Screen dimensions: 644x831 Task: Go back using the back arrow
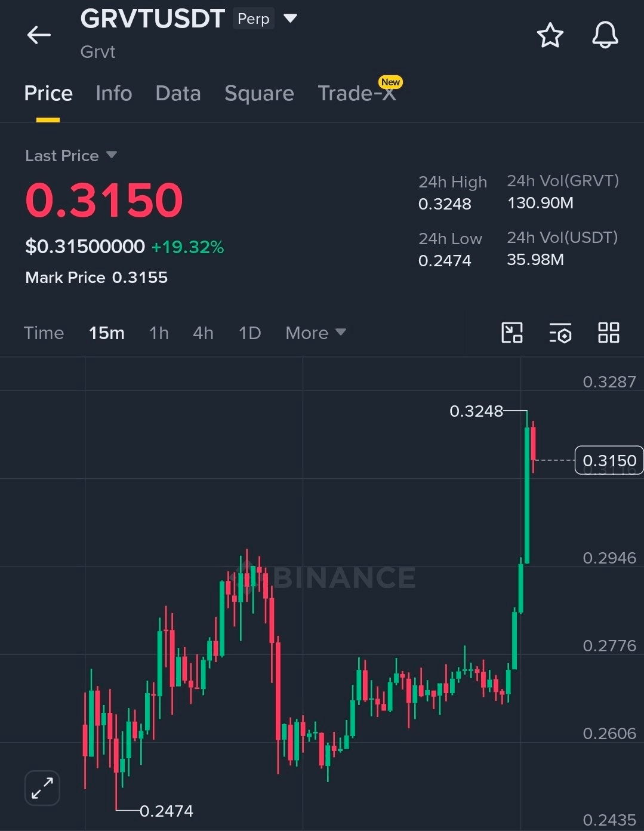[39, 35]
